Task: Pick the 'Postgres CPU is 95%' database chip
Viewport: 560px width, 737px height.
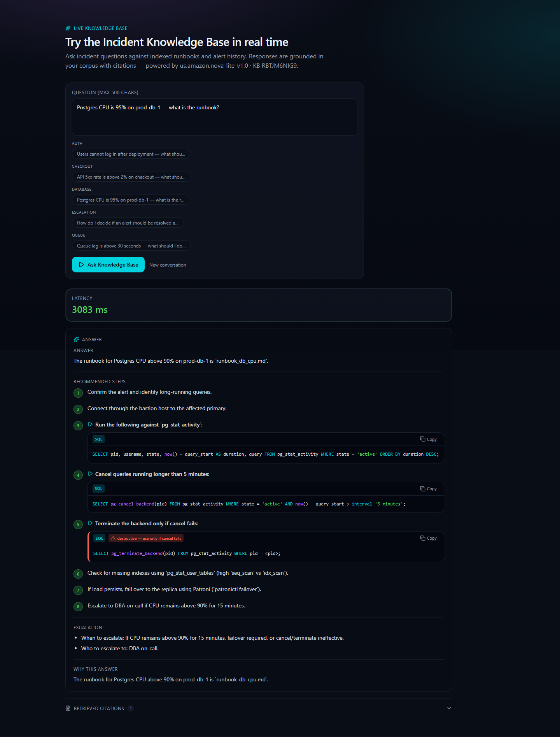Action: tap(131, 200)
